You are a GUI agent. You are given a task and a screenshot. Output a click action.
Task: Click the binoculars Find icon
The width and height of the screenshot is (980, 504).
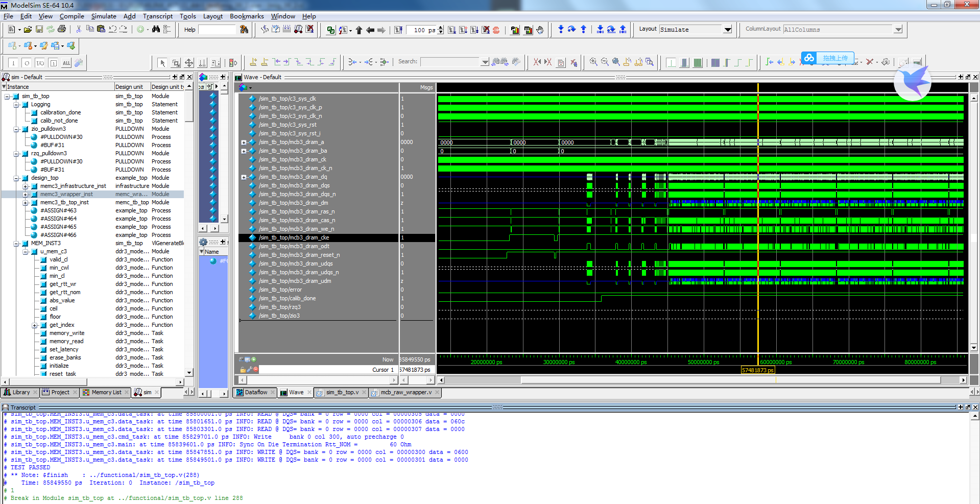[156, 30]
